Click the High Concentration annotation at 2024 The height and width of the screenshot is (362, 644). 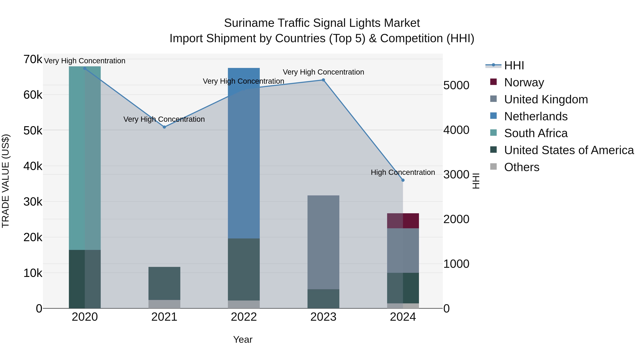point(403,172)
